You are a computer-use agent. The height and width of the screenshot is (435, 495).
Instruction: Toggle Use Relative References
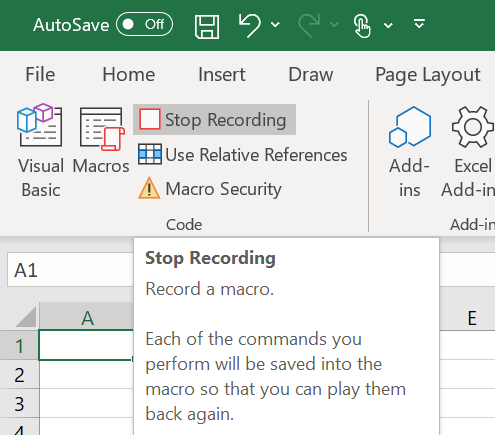243,155
